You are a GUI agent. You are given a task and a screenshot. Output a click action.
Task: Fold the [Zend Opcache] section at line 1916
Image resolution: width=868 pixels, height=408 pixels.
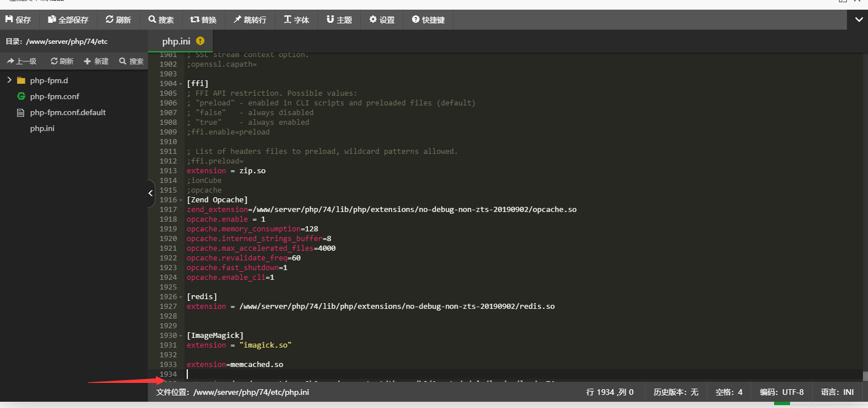(181, 200)
